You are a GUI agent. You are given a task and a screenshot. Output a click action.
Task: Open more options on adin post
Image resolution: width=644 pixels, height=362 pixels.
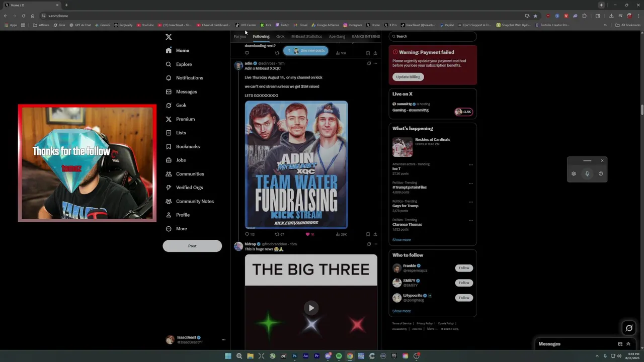point(375,63)
